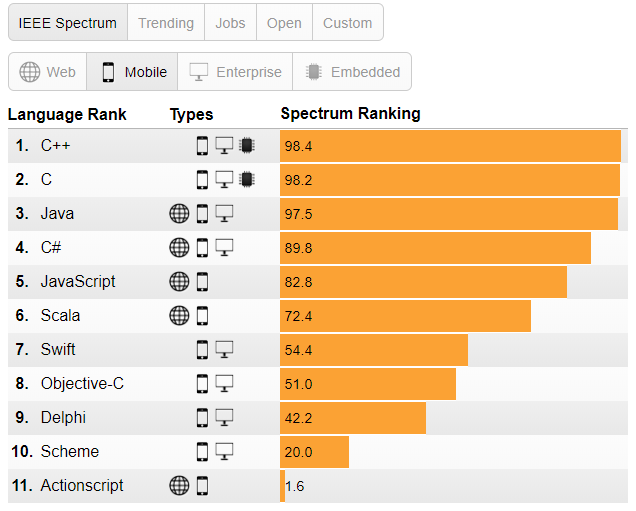Open the Jobs ranking tab
This screenshot has width=636, height=511.
click(230, 23)
